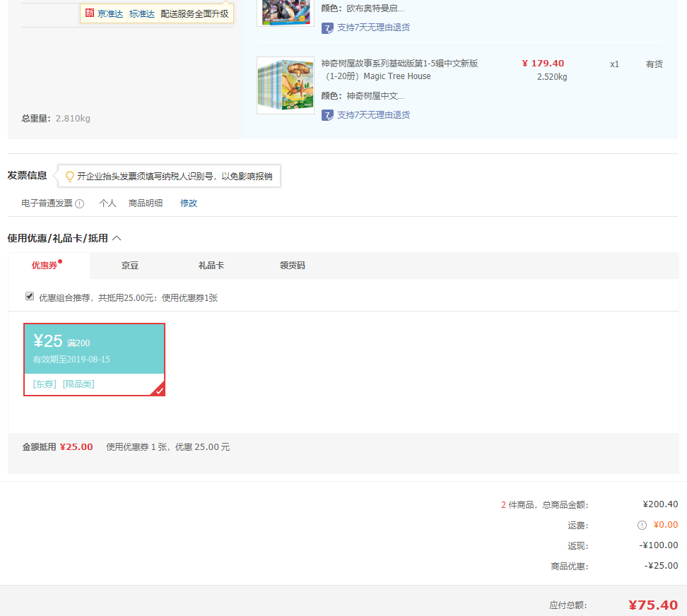
Task: Click the 商品优惠 -¥25.00 value
Action: pyautogui.click(x=661, y=566)
